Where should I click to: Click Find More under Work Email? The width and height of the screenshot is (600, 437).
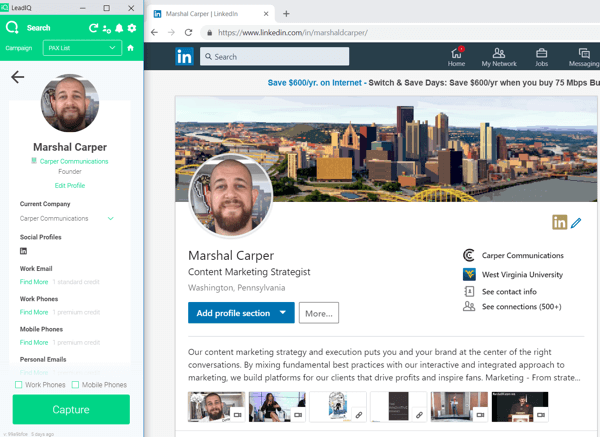coord(34,282)
